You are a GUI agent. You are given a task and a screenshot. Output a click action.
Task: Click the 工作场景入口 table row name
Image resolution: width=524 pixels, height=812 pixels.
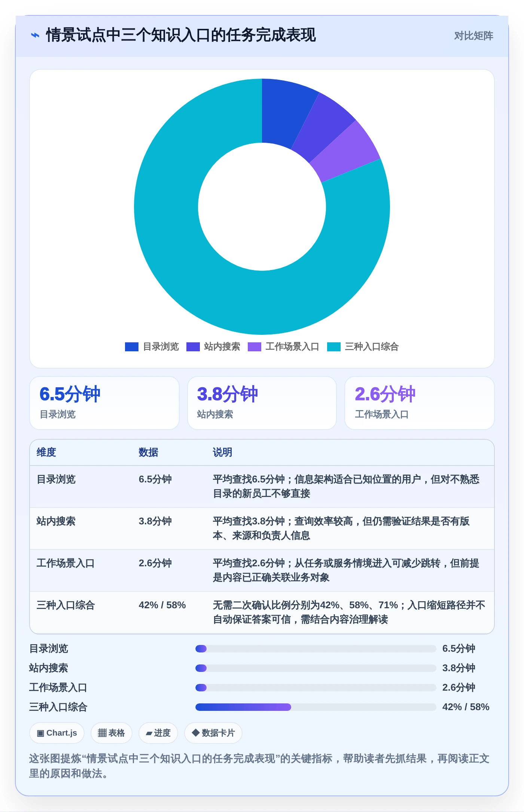pyautogui.click(x=65, y=563)
